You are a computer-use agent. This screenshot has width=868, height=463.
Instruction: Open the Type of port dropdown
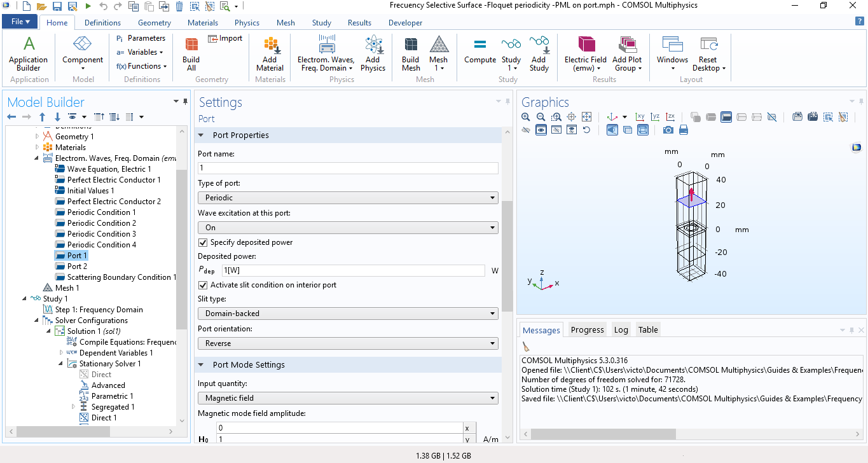click(x=348, y=198)
